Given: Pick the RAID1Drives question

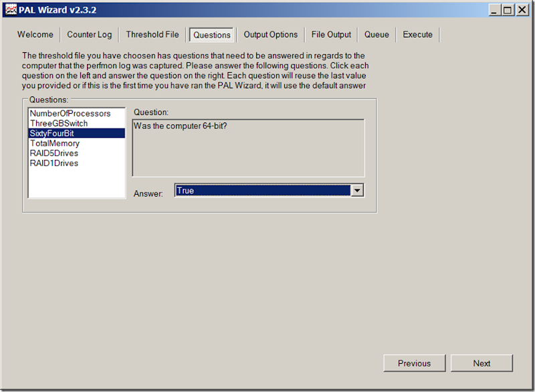Looking at the screenshot, I should point(77,163).
